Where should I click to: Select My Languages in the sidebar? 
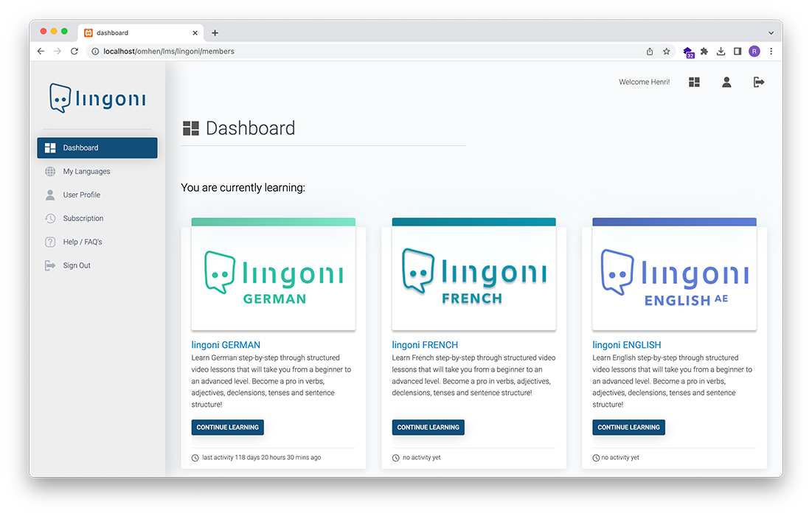coord(86,172)
